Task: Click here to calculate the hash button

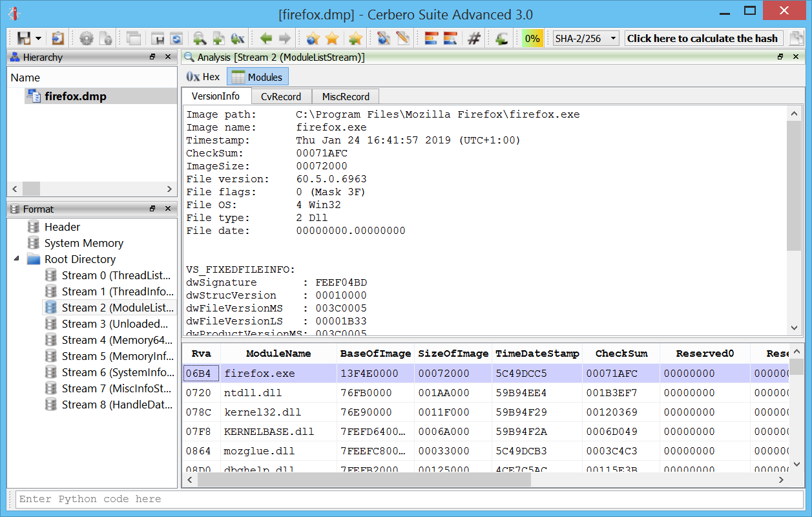Action: [x=703, y=38]
